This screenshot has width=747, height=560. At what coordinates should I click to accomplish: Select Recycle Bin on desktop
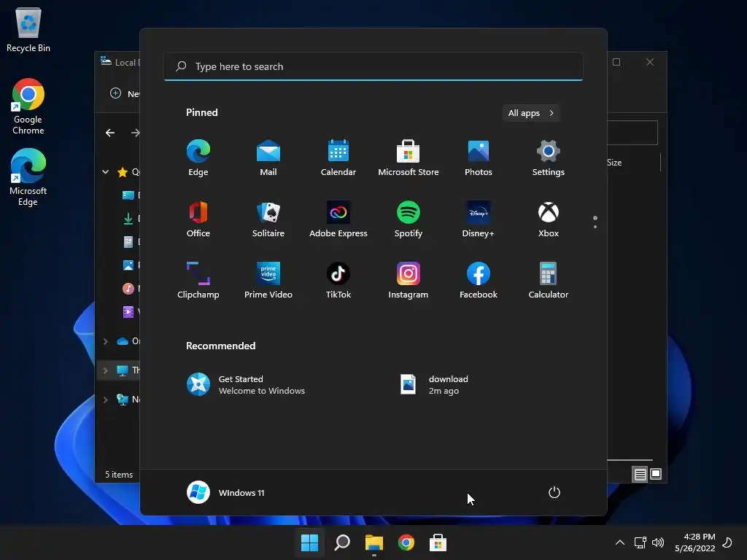(28, 30)
